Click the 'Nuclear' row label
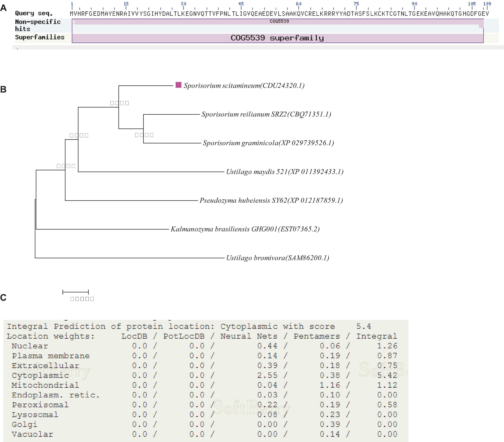The width and height of the screenshot is (504, 442). point(30,346)
